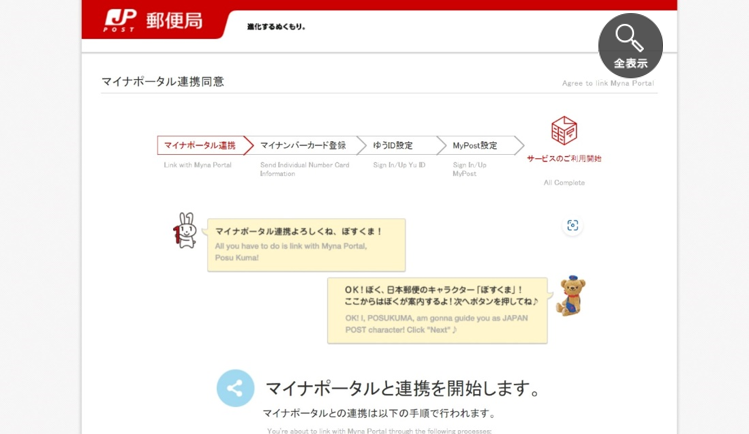
Task: Click the "Sign In/Up Yu ID" caption
Action: click(x=399, y=165)
